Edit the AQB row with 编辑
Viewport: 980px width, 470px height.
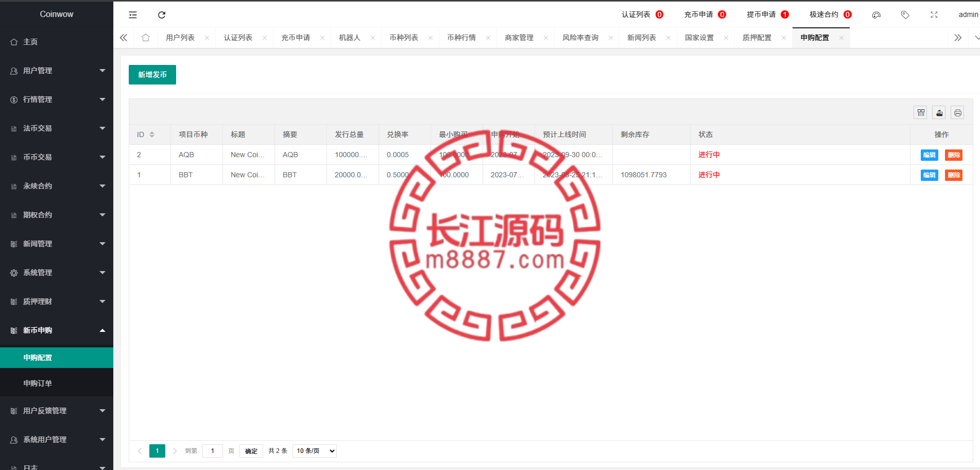pos(930,155)
